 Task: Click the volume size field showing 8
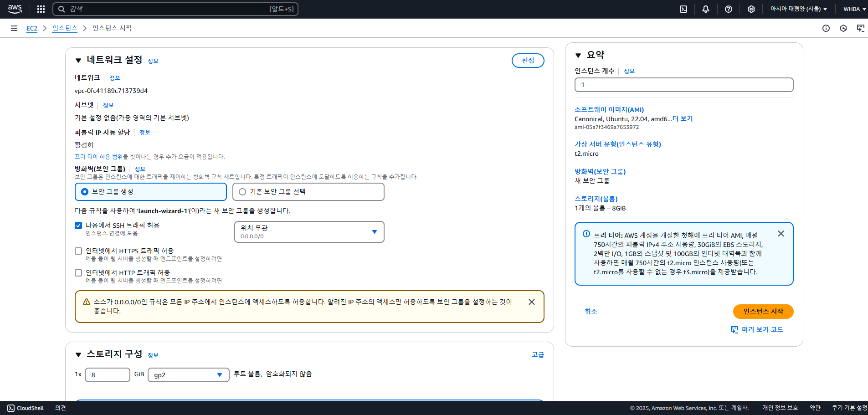pos(108,375)
